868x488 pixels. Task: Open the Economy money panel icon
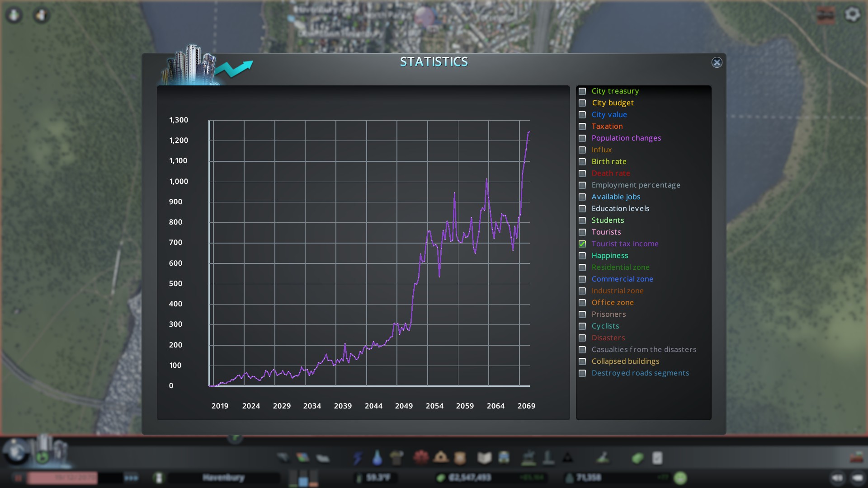(637, 458)
